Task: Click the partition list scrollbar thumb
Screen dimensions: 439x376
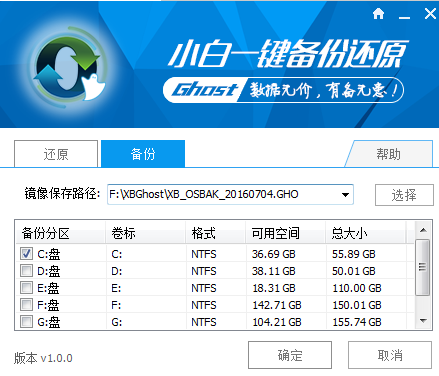Action: coord(423,267)
